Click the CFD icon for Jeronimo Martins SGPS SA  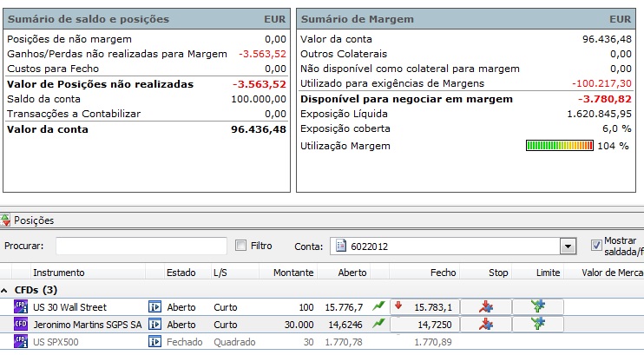coord(21,324)
